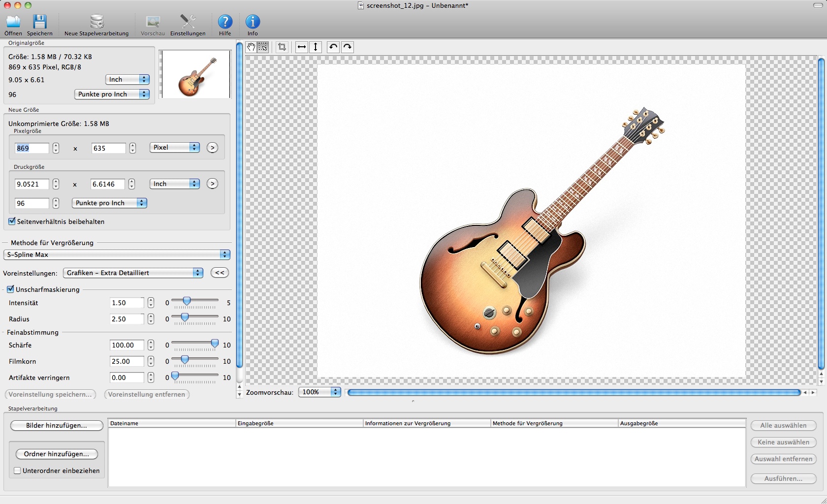827x504 pixels.
Task: Rotate the image counterclockwise
Action: (x=333, y=47)
